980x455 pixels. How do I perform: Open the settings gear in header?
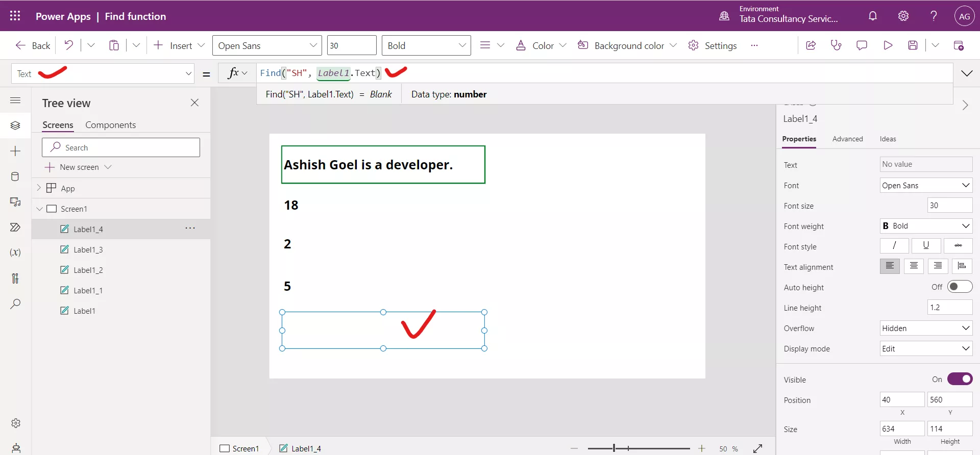pyautogui.click(x=903, y=16)
